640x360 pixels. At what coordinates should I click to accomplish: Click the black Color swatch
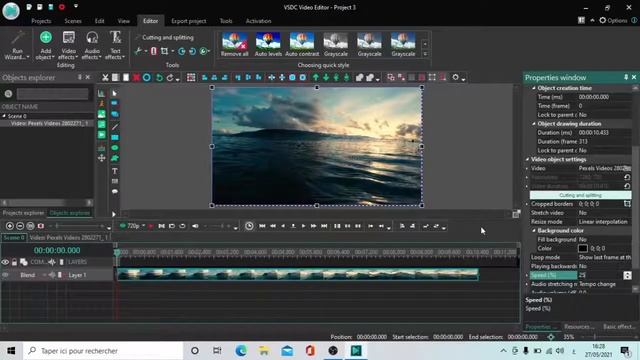tap(583, 248)
